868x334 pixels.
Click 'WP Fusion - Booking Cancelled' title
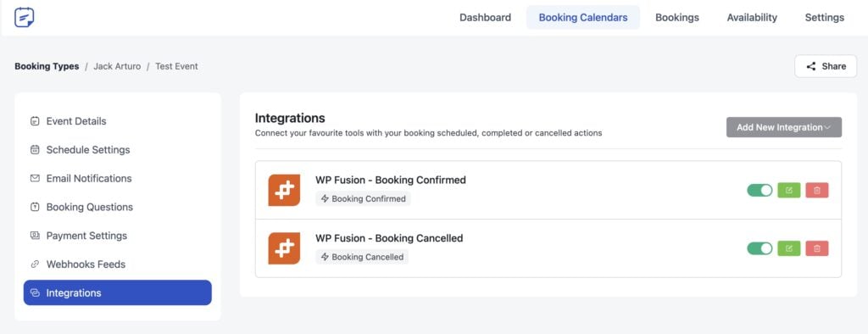pyautogui.click(x=389, y=238)
